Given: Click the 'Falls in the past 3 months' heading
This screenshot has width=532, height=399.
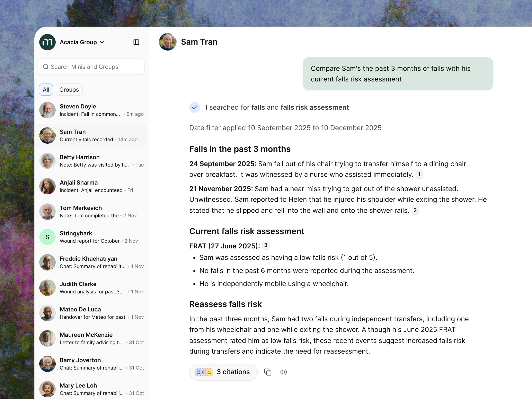Looking at the screenshot, I should pos(240,149).
